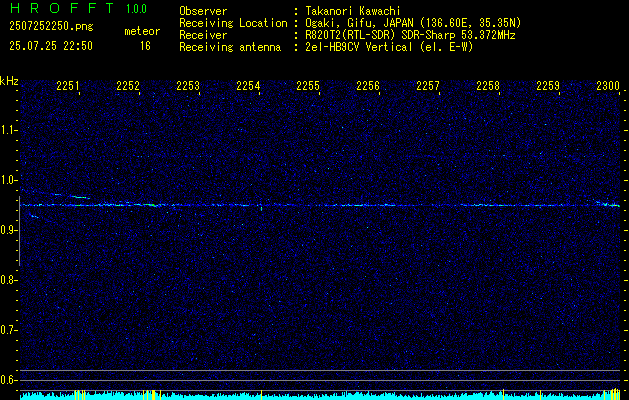Click time marker 2251
Screen dimensions: 629x400
(68, 85)
